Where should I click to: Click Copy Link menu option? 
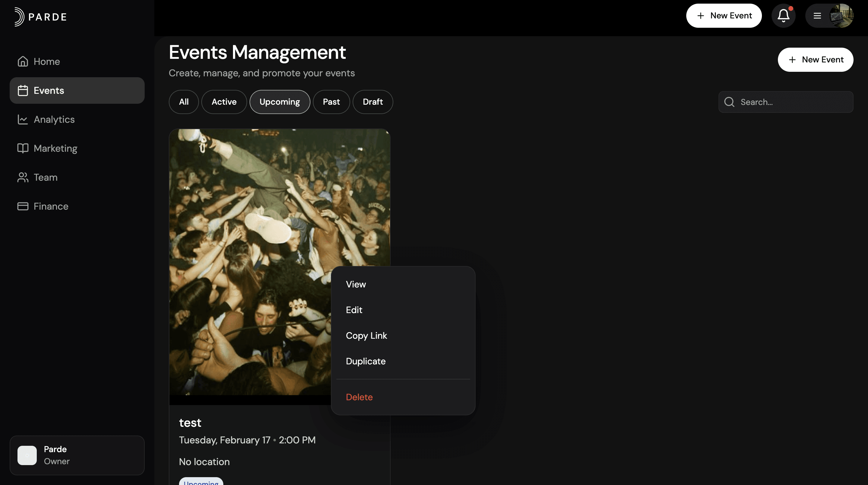(366, 336)
